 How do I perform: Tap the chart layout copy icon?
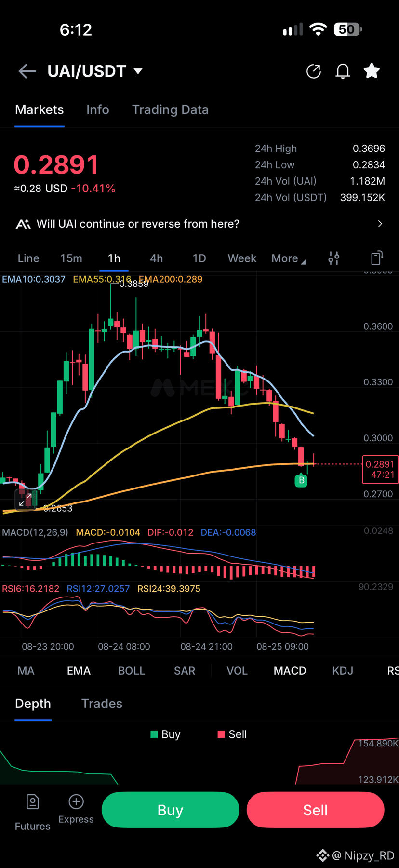(377, 258)
